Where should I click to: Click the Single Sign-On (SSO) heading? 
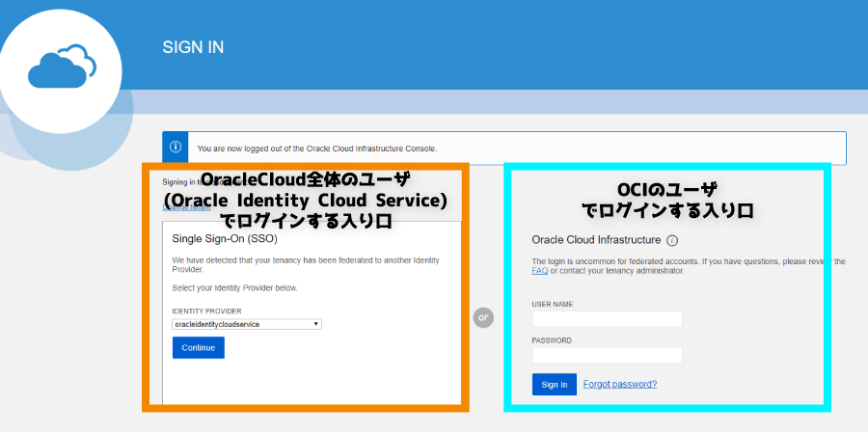tap(225, 240)
